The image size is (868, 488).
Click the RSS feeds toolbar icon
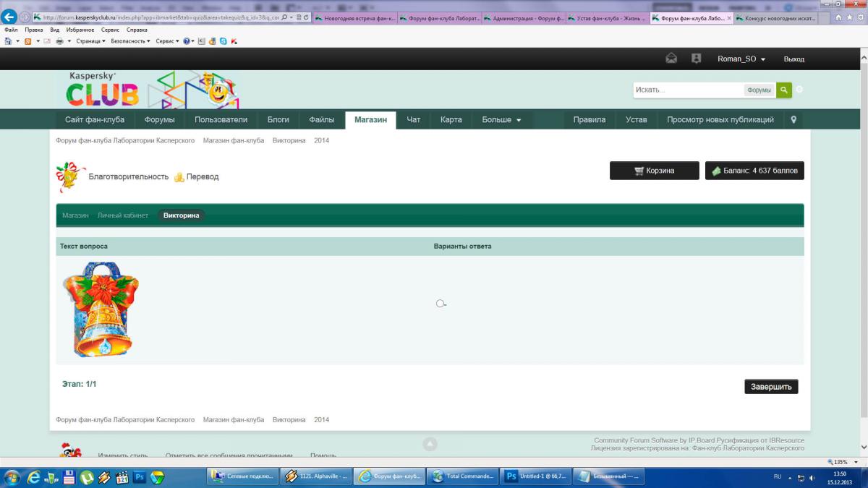tap(27, 41)
